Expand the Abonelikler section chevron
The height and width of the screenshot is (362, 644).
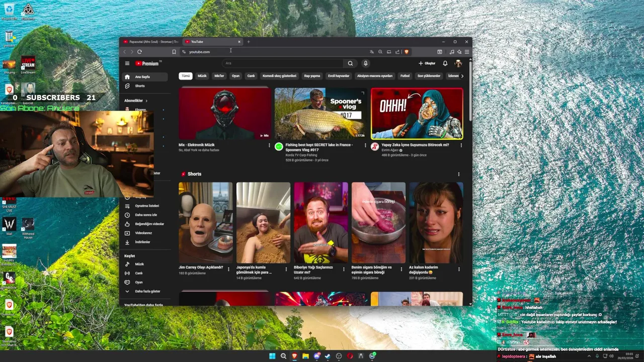[146, 101]
